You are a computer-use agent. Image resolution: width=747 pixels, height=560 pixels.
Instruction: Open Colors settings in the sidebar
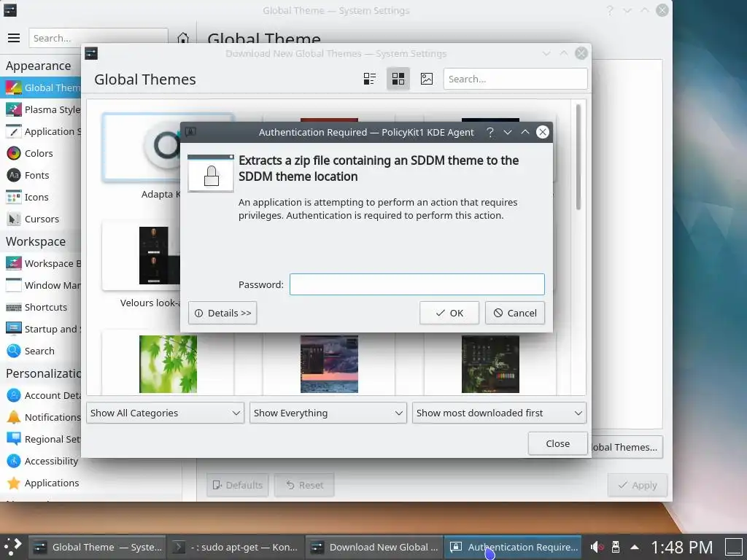(x=41, y=153)
